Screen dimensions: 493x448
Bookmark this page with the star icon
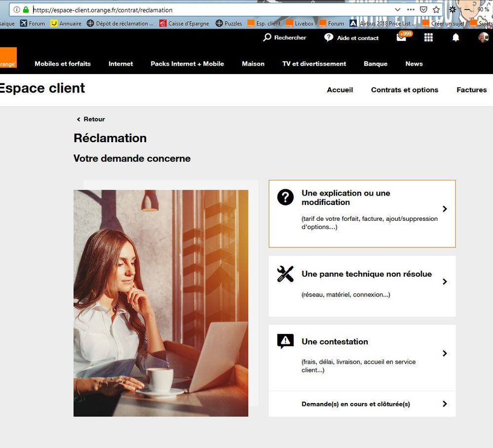436,10
